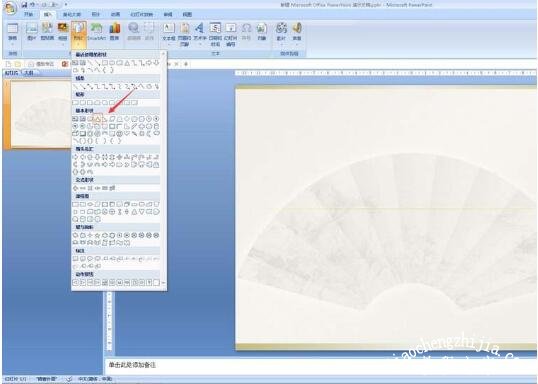Switch to the View (视图) ribbon tab
Viewport: 538px width, 384px height.
[187, 14]
